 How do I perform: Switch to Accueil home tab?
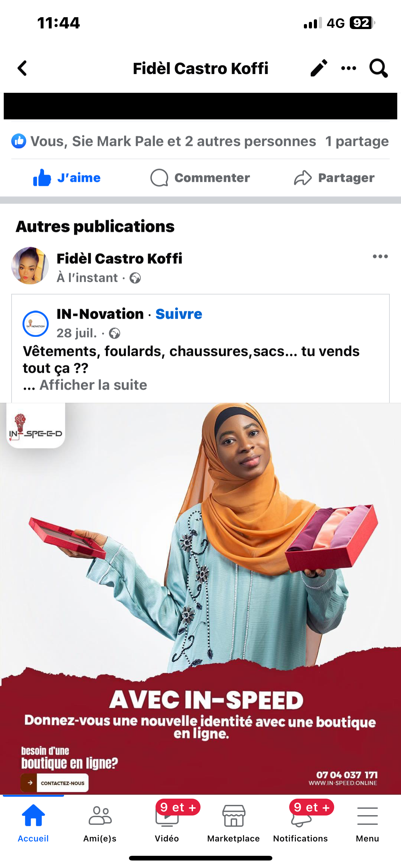click(33, 823)
